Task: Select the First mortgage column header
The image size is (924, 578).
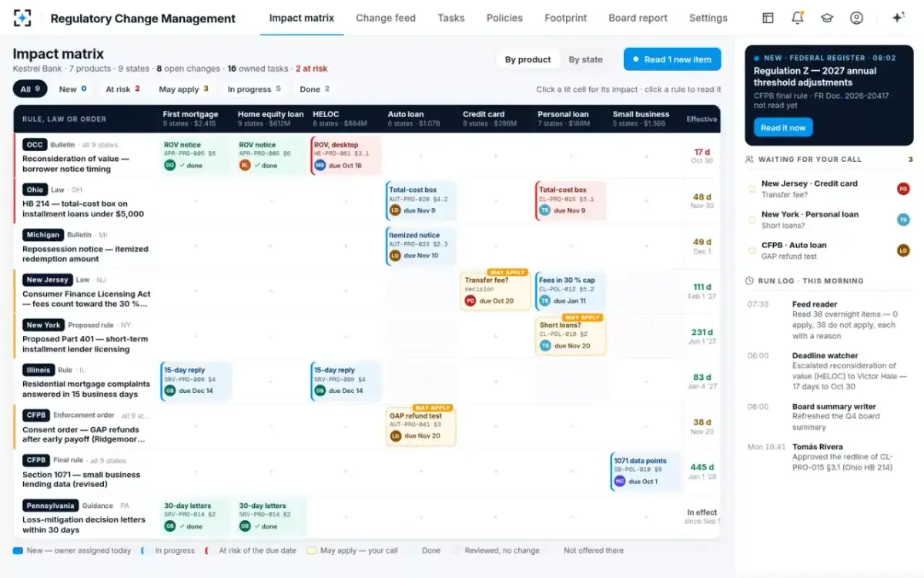Action: pyautogui.click(x=190, y=118)
